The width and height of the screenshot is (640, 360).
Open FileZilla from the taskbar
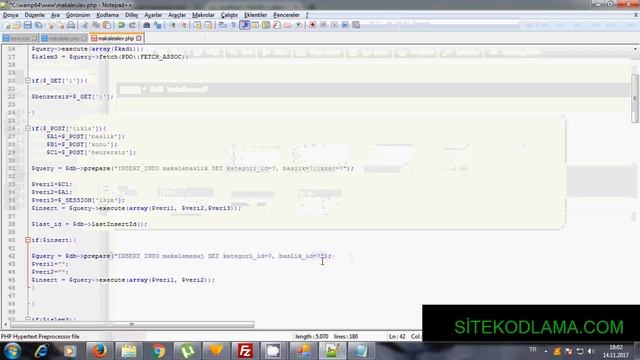(x=245, y=351)
